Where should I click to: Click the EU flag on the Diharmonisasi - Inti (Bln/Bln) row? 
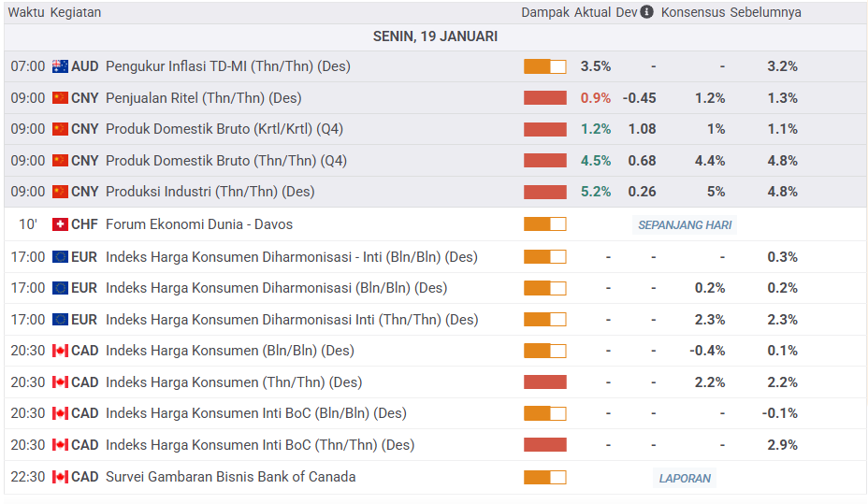click(61, 257)
